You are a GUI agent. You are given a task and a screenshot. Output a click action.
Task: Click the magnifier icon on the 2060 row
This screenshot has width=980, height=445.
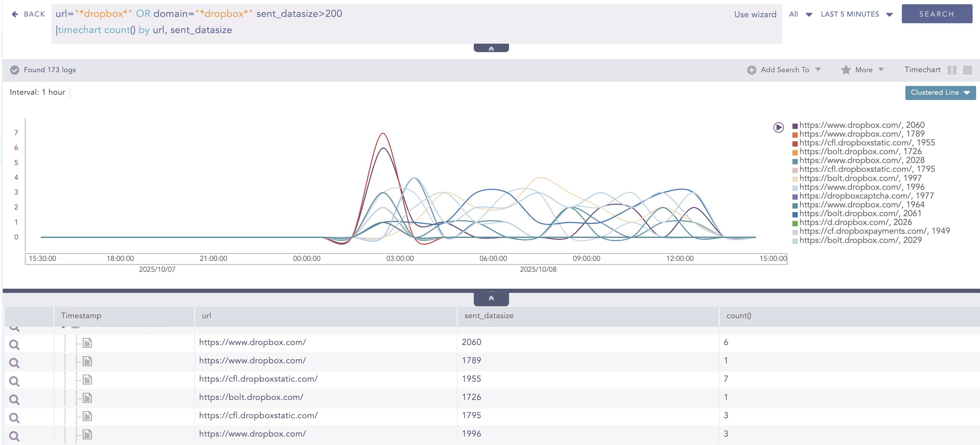[14, 345]
